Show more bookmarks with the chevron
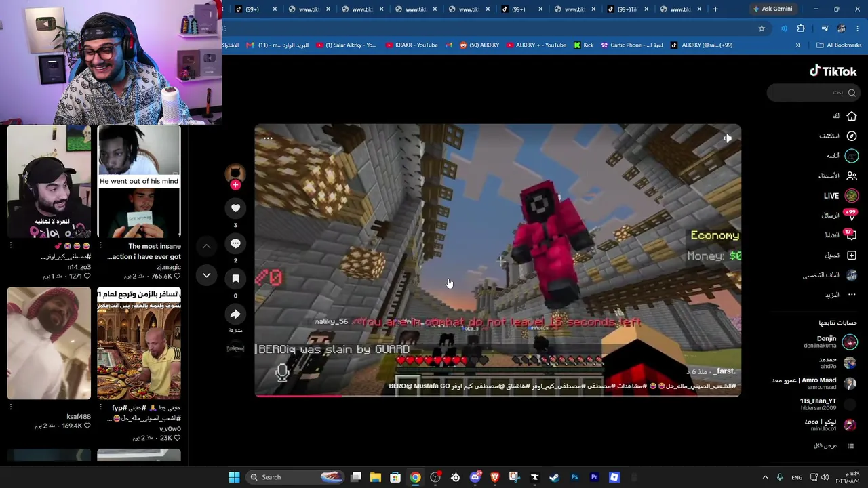Screen dimensions: 868x488 (798, 45)
